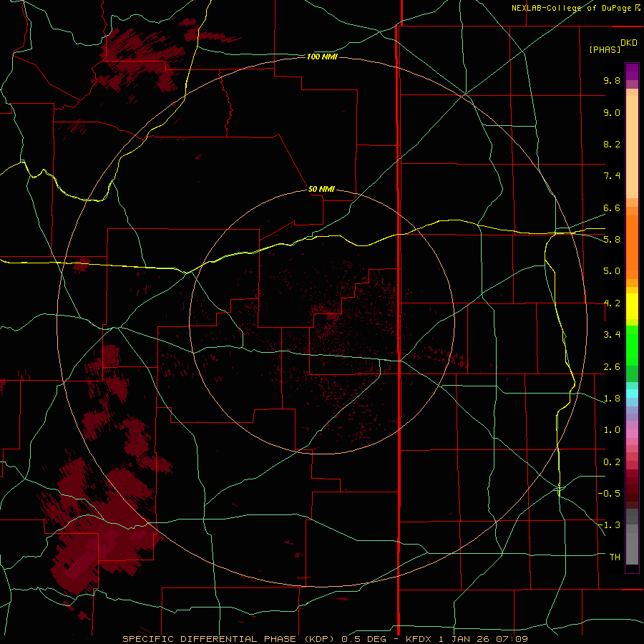Click the 2.6 value on the color scale
Screen dimensions: 644x644
[612, 367]
